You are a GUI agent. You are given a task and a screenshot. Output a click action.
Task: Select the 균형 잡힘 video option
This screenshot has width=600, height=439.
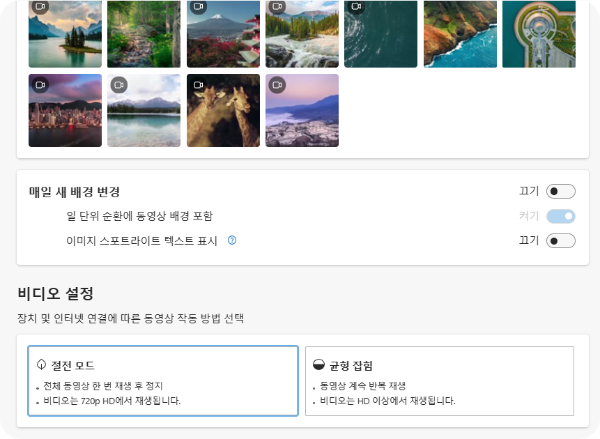pos(439,381)
